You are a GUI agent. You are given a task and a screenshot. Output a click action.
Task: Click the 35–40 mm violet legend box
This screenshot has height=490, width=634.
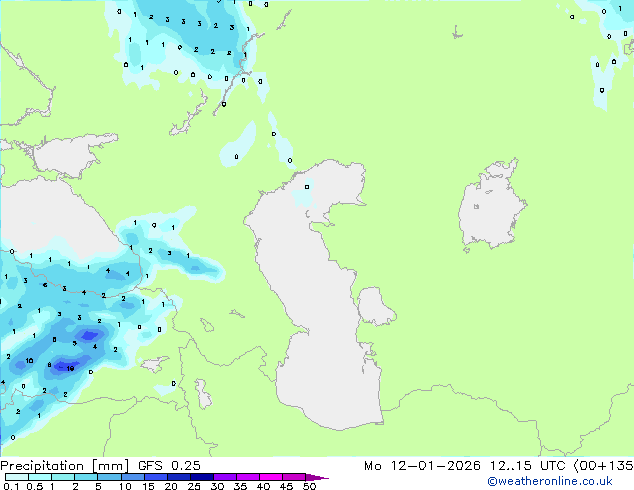[248, 477]
